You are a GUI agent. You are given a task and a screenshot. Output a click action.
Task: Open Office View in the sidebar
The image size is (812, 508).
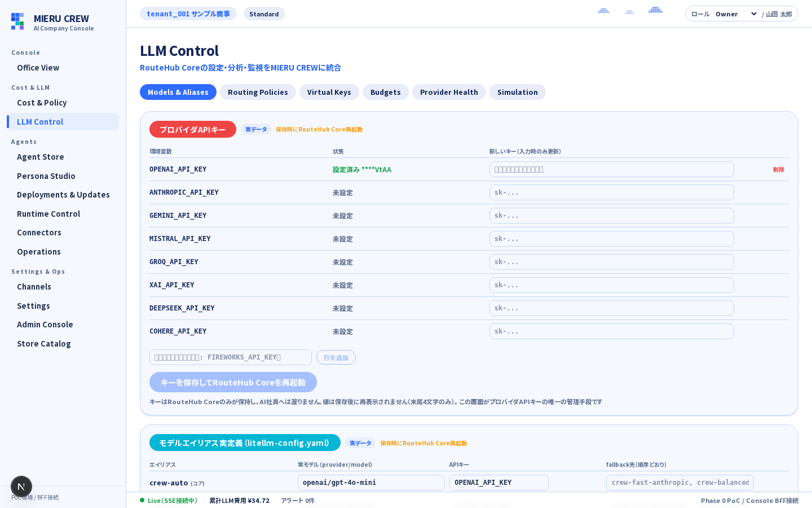[x=63, y=68]
